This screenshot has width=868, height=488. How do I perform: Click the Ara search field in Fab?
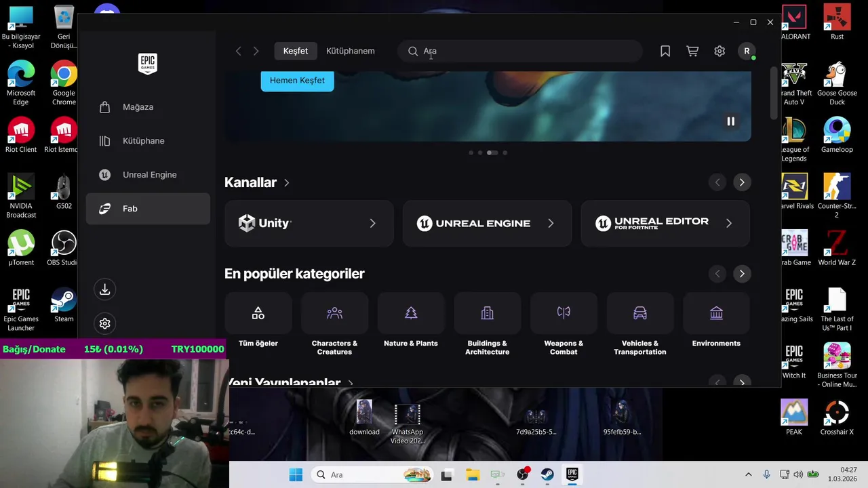click(x=520, y=51)
